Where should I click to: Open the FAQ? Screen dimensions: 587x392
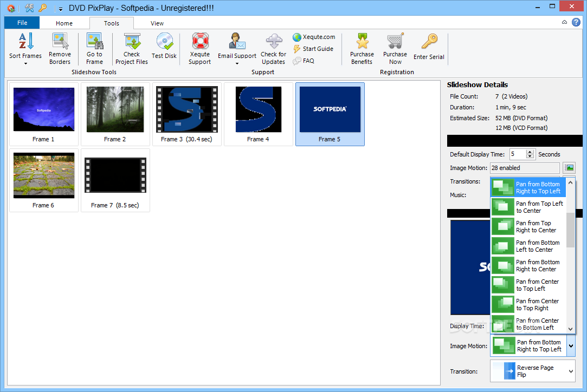(x=304, y=61)
